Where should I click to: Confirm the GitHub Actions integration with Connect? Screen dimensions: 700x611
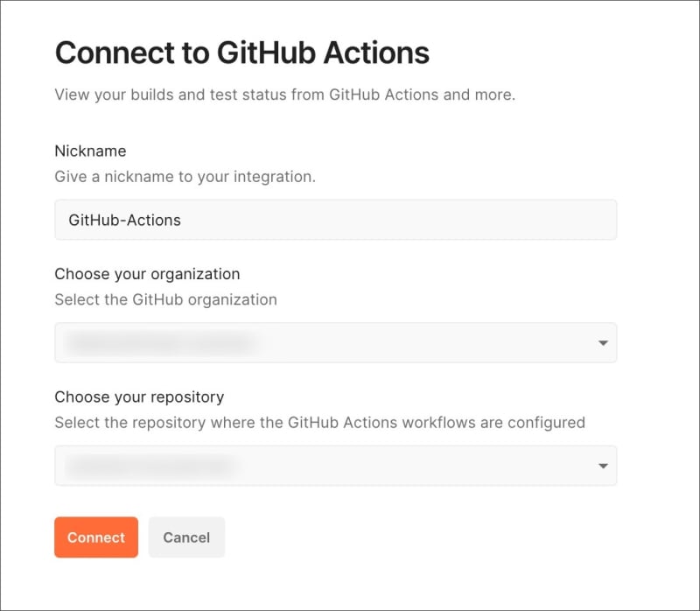point(95,537)
